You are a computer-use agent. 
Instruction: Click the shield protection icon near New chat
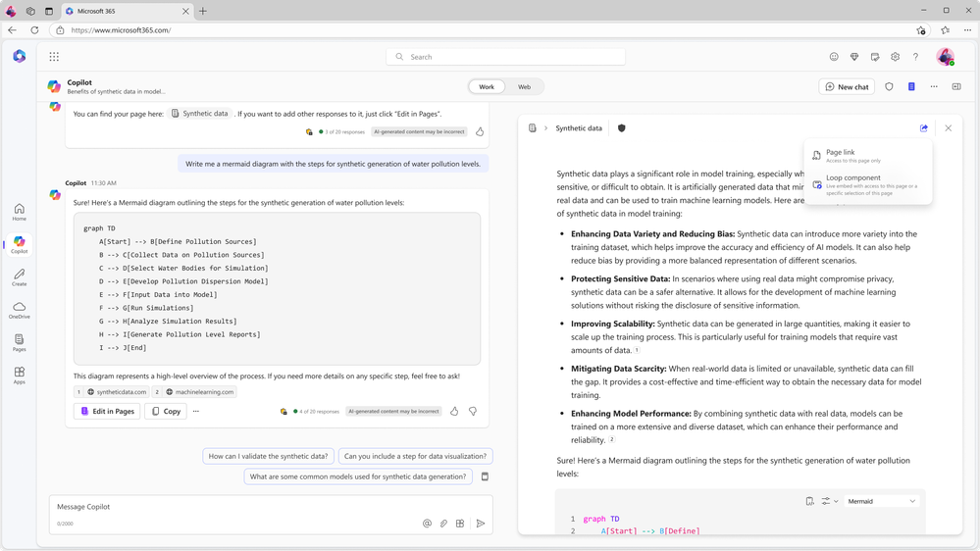pyautogui.click(x=889, y=87)
